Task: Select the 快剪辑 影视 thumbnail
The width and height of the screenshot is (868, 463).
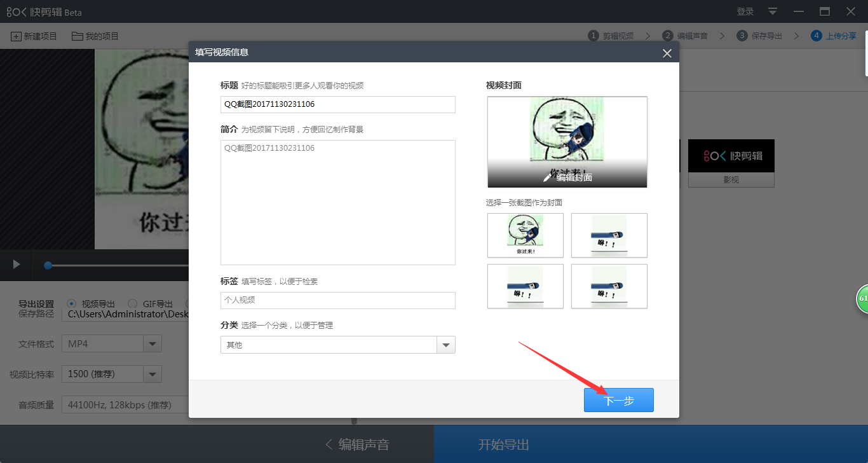Action: tap(731, 163)
